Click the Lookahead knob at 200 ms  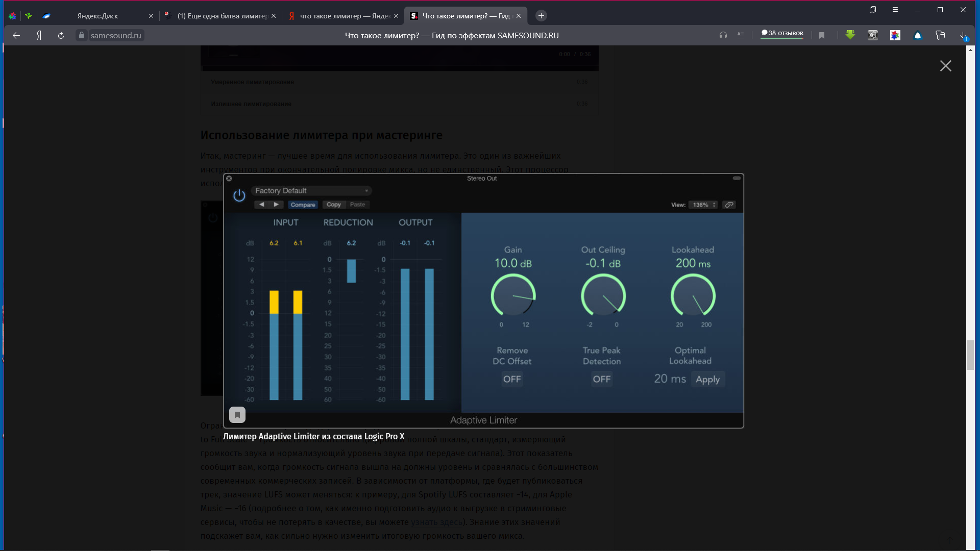point(693,295)
